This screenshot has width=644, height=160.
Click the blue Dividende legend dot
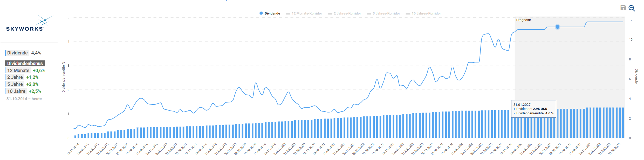(261, 13)
